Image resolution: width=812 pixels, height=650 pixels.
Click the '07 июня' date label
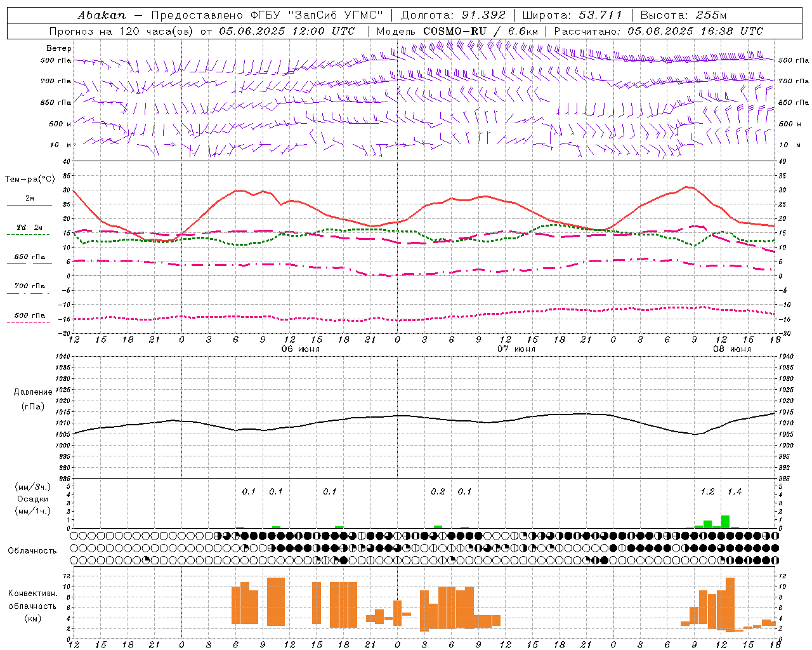516,349
